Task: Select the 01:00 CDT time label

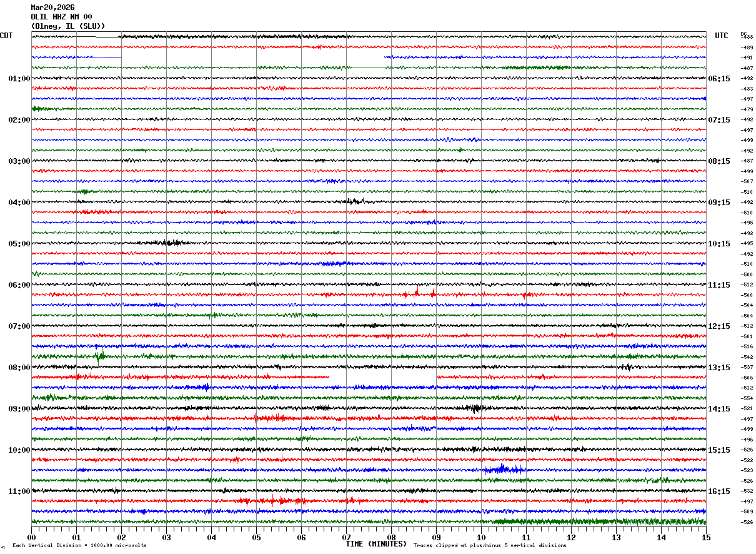Action: (19, 79)
